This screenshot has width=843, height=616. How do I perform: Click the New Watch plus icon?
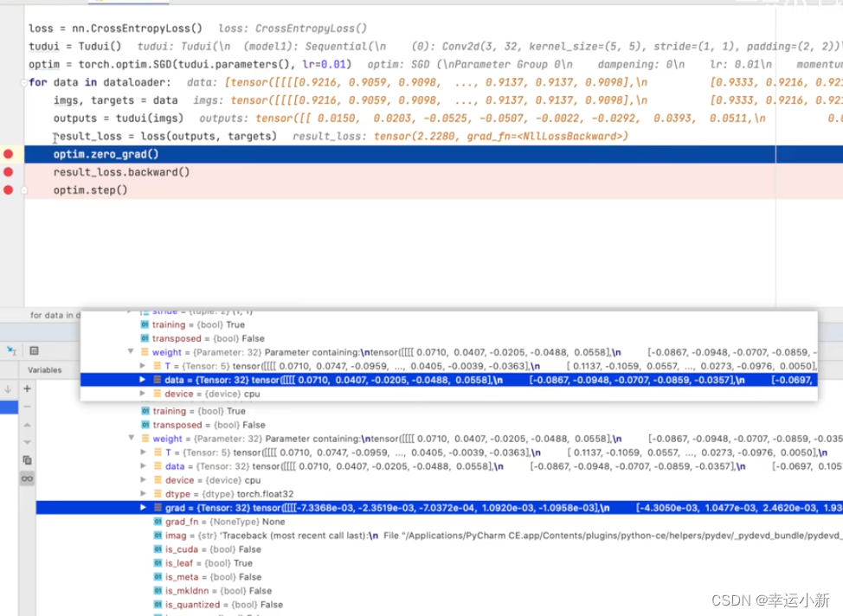[x=27, y=389]
